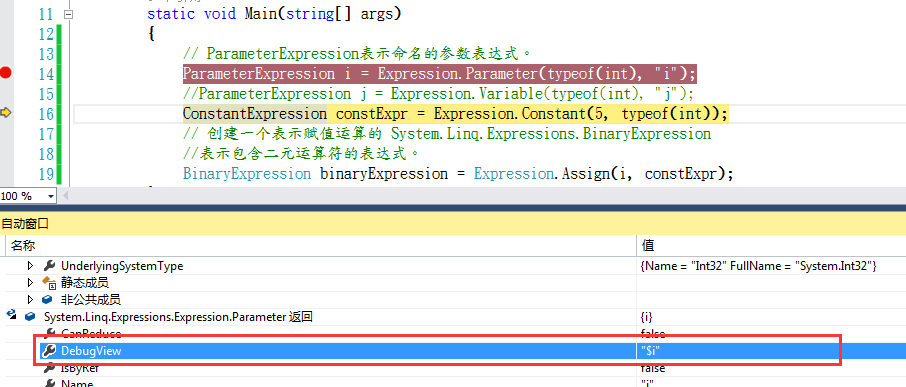
Task: Remove the red breakpoint on line 14
Action: coord(6,73)
